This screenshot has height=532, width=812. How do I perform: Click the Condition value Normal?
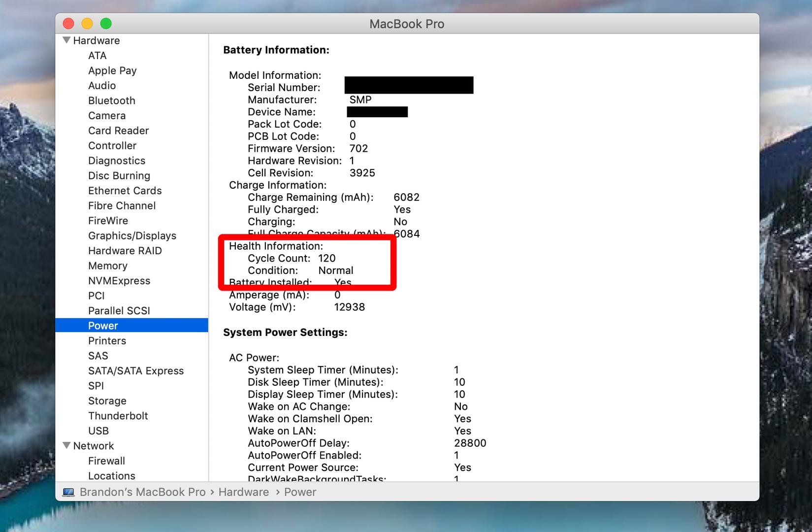[335, 270]
